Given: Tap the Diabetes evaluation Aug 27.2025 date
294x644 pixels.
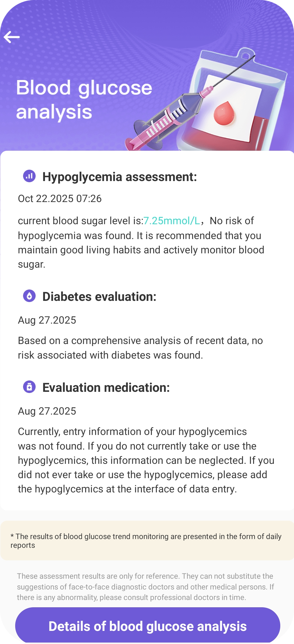Looking at the screenshot, I should click(47, 320).
